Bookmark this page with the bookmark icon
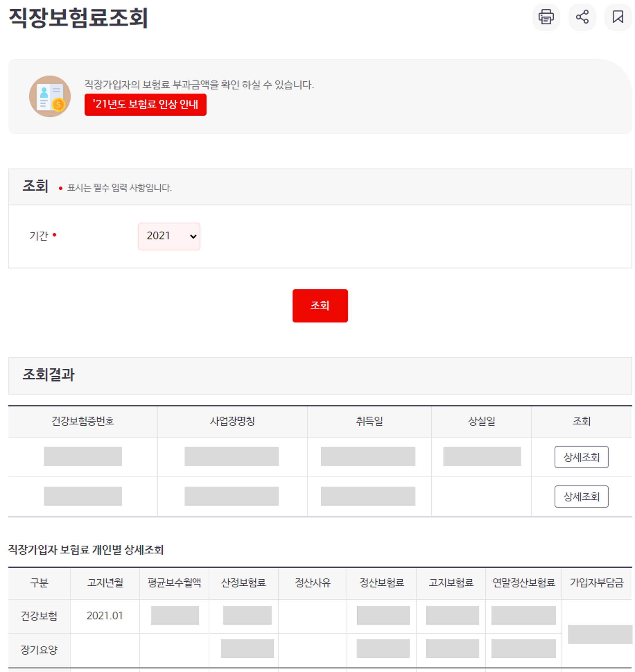The image size is (635, 672). point(618,17)
